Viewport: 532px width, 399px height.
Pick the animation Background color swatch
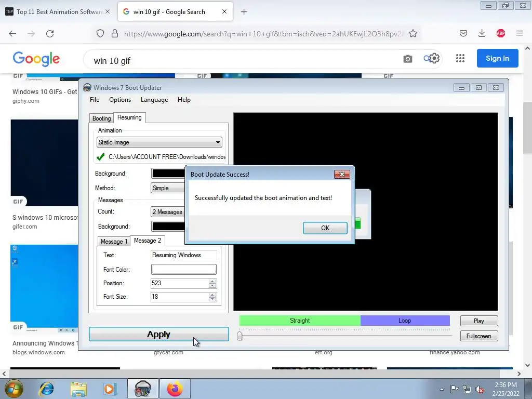point(168,174)
